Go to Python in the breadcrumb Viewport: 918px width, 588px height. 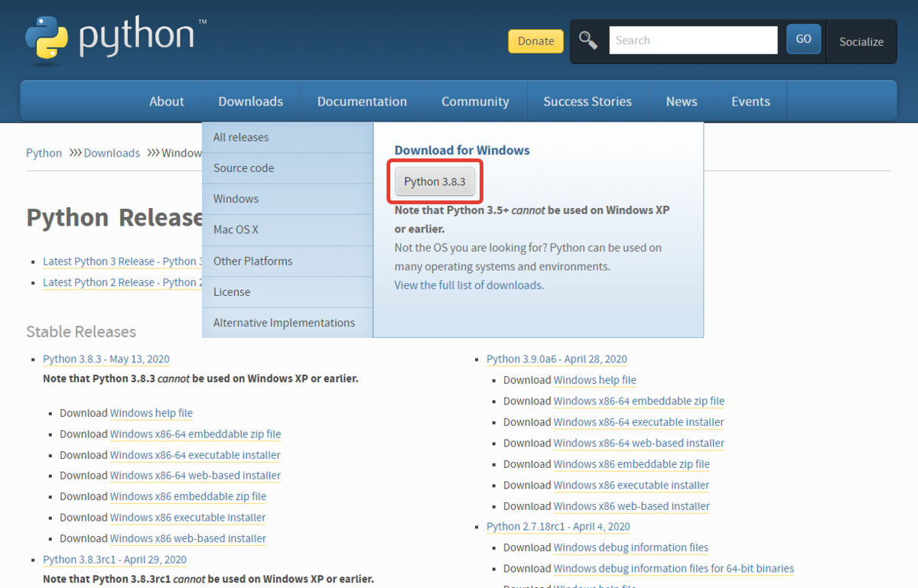tap(44, 153)
